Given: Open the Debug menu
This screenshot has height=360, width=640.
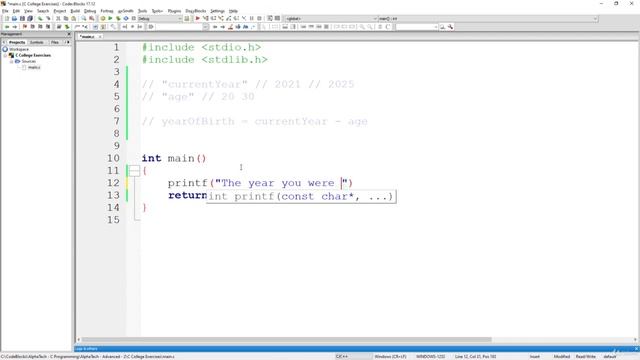Looking at the screenshot, I should (90, 11).
